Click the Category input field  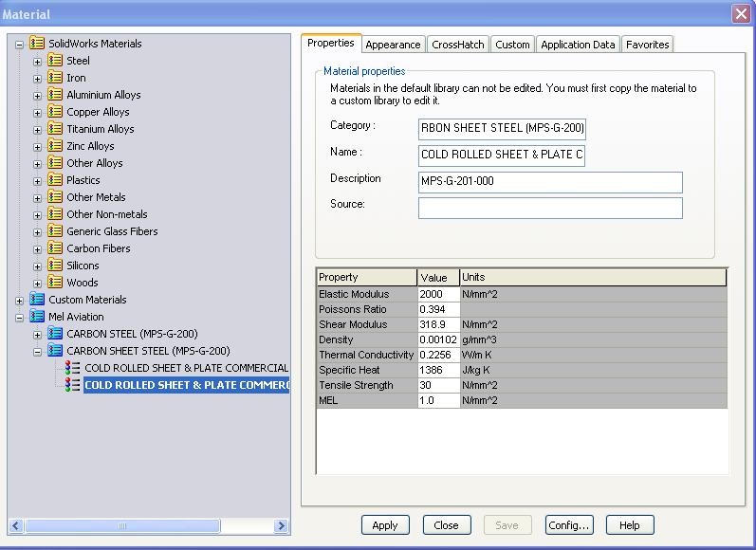point(502,129)
